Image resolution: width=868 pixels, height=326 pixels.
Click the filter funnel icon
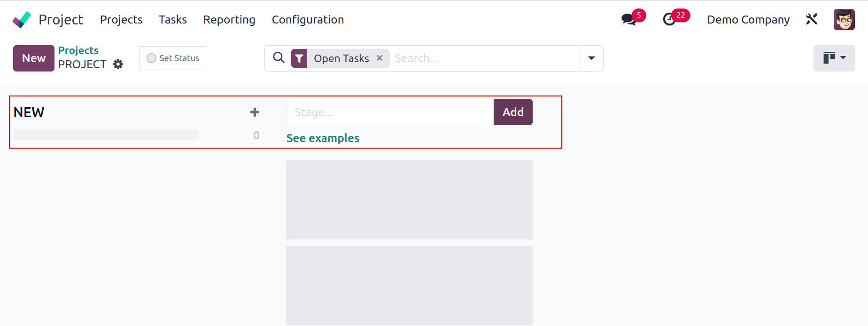299,58
